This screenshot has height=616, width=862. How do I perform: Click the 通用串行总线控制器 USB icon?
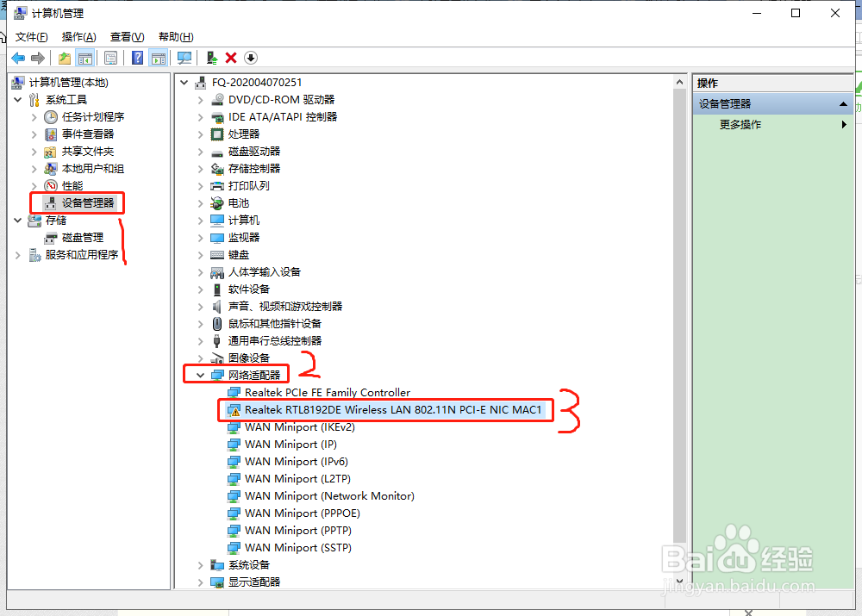click(x=217, y=340)
